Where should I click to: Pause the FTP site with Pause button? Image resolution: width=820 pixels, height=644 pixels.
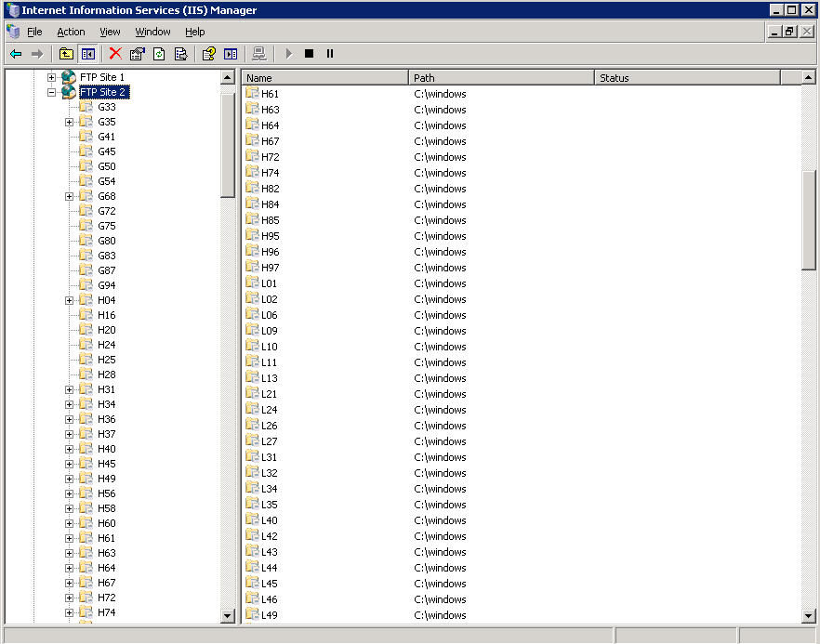[330, 53]
